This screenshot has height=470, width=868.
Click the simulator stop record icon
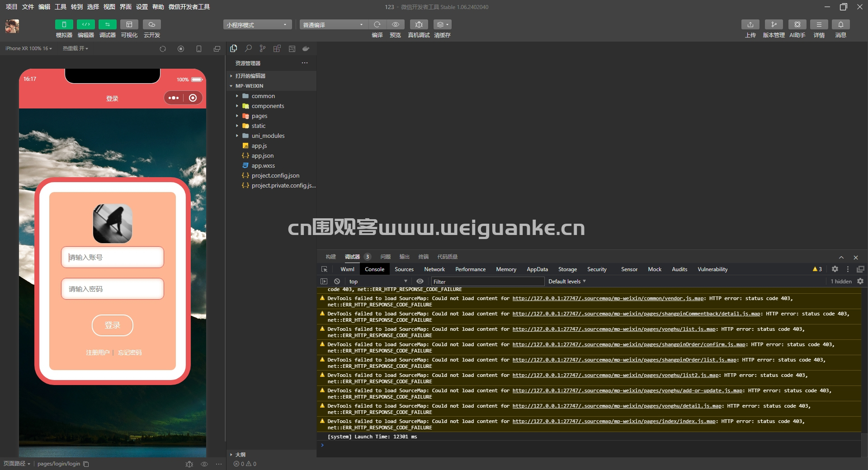[x=181, y=49]
